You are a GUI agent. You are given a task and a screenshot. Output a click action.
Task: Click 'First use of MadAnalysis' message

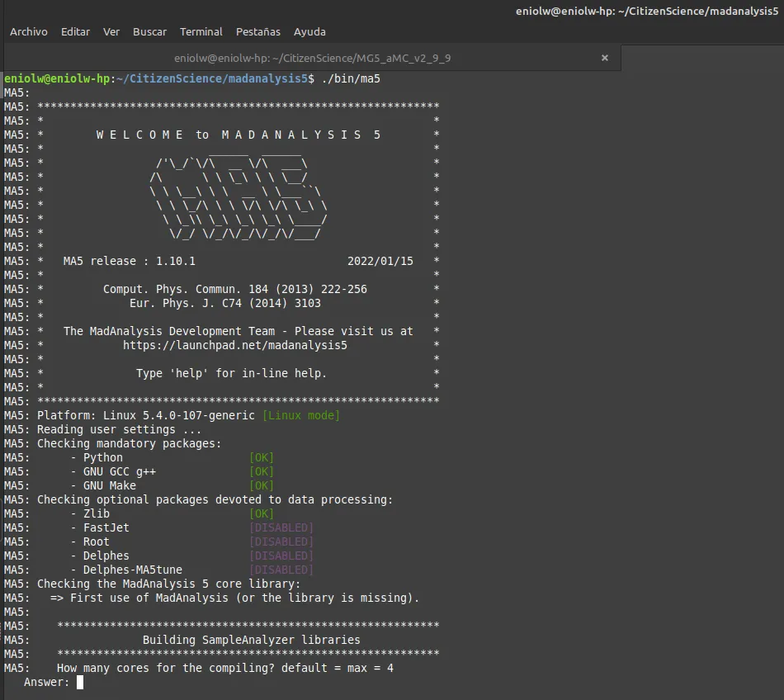pyautogui.click(x=235, y=598)
